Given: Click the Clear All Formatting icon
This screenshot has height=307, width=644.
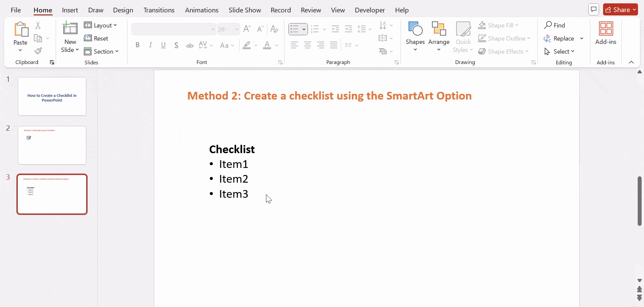Looking at the screenshot, I should pyautogui.click(x=274, y=29).
